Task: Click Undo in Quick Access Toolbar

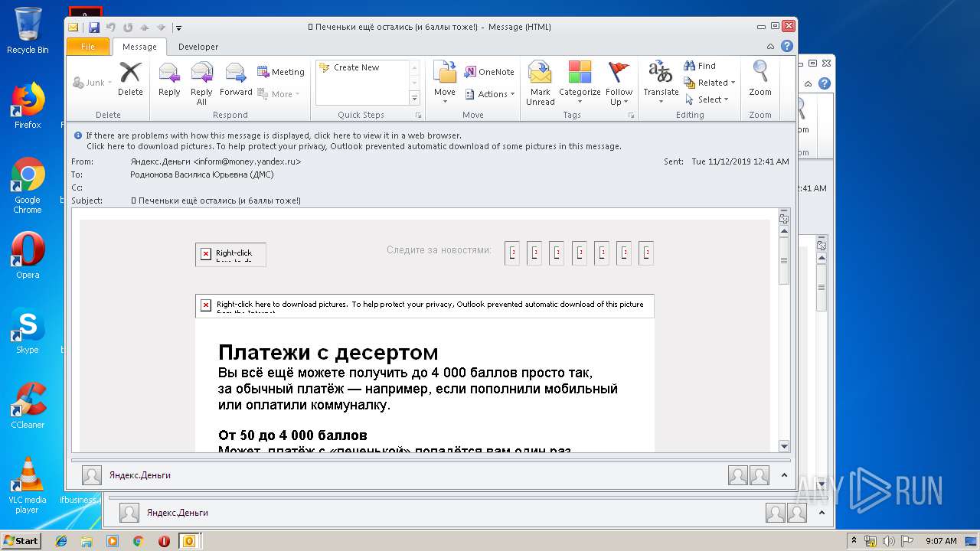Action: pyautogui.click(x=111, y=28)
